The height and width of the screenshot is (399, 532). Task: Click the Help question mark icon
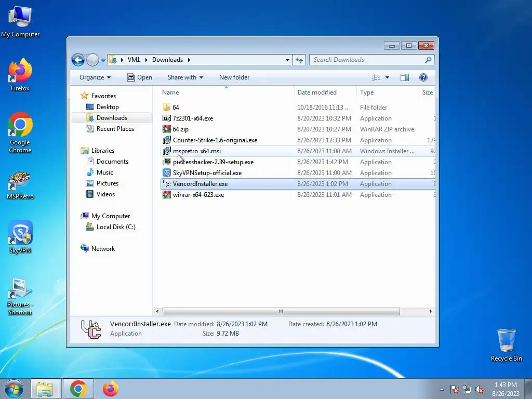423,77
